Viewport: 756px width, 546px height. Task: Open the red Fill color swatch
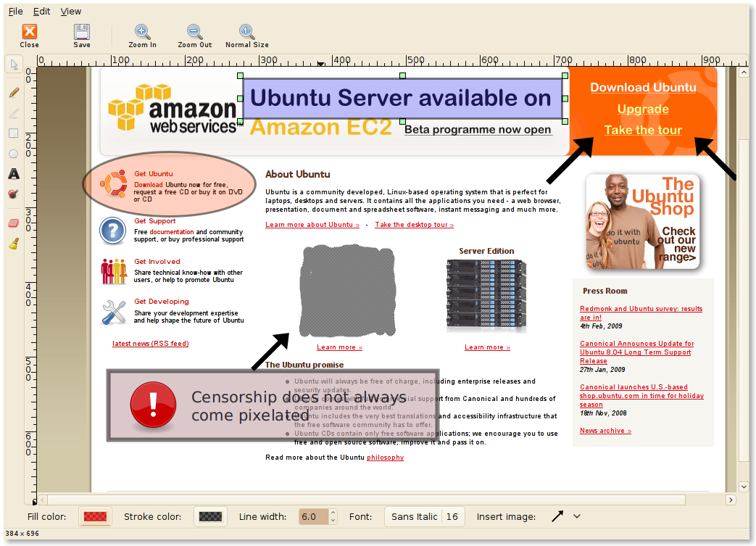pyautogui.click(x=96, y=516)
